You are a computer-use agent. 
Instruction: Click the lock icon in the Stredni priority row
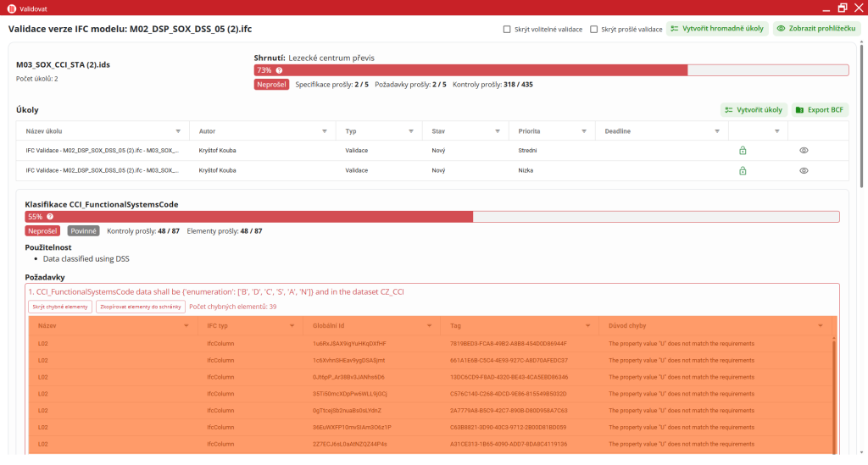coord(743,150)
